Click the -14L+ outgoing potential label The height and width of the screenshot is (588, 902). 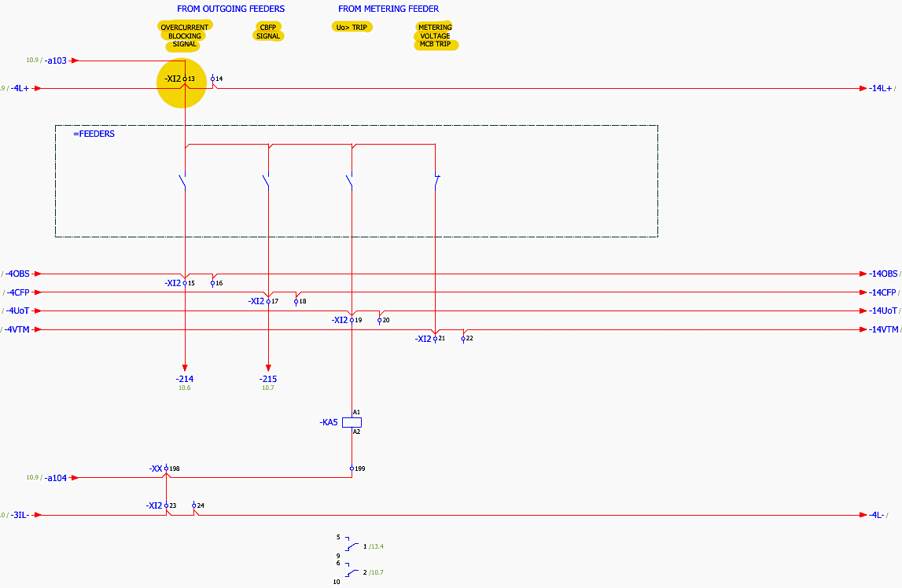tap(880, 89)
